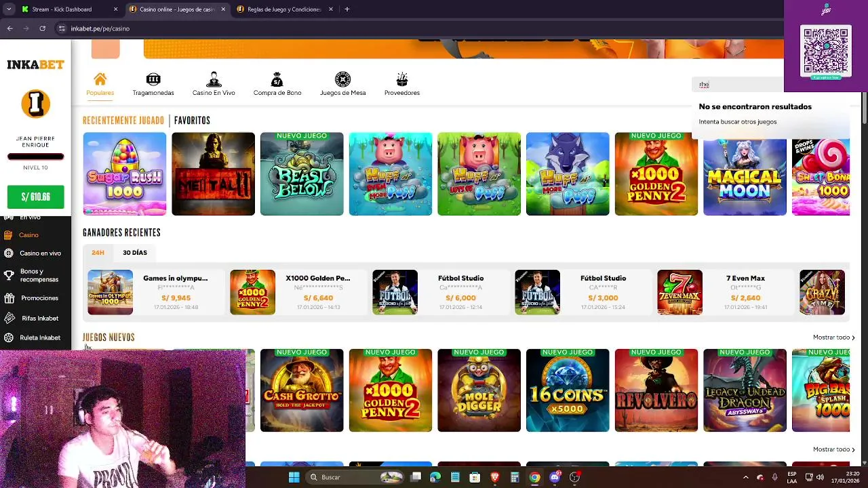
Task: Click the volume icon in system tray
Action: [x=820, y=477]
